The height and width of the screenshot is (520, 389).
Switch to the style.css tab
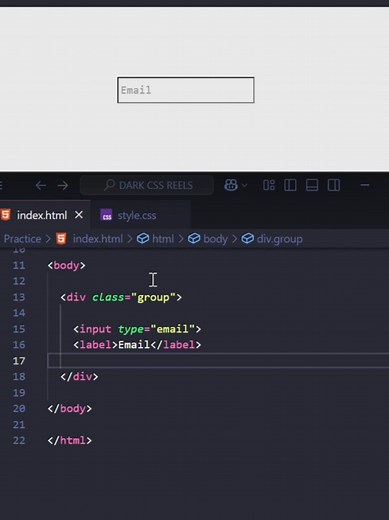[x=137, y=215]
